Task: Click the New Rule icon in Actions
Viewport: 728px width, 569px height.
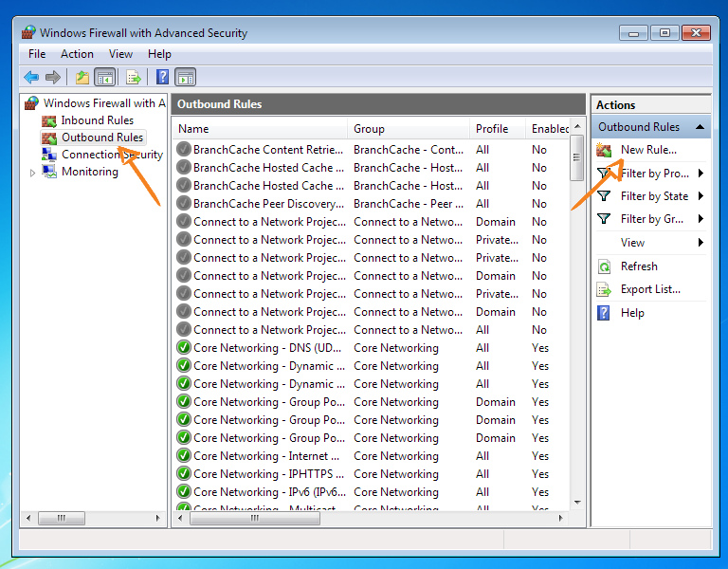Action: pyautogui.click(x=604, y=150)
